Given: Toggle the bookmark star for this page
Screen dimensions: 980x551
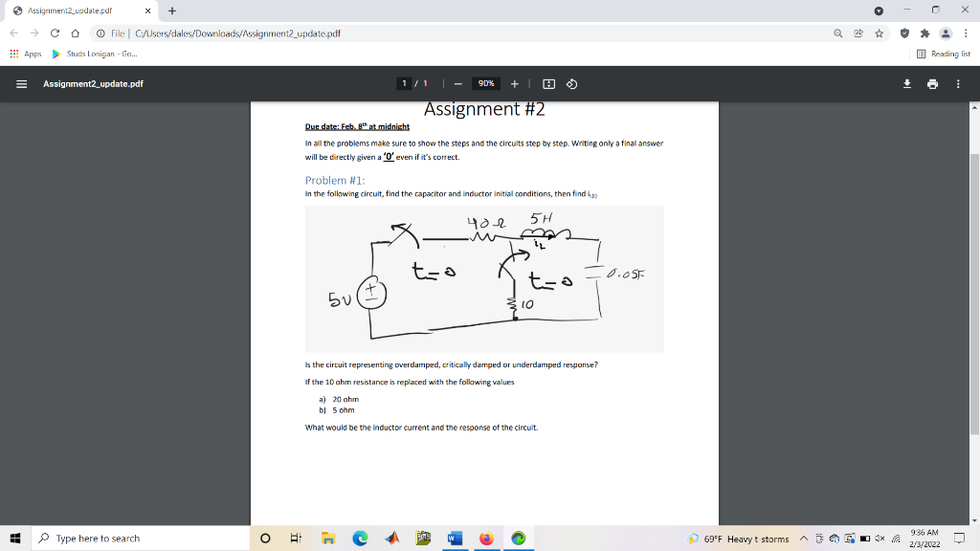Looking at the screenshot, I should (880, 32).
